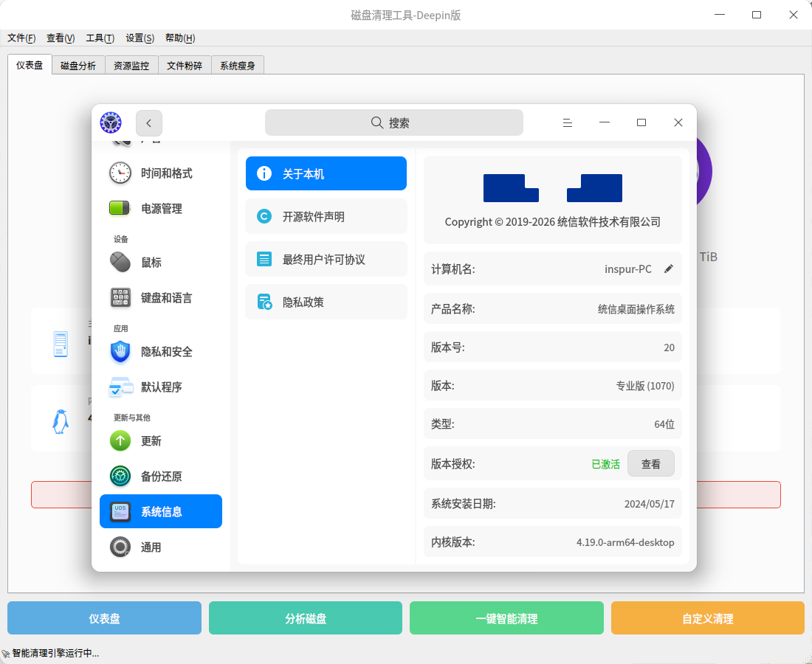
Task: Click the 分析磁盘 button
Action: pyautogui.click(x=306, y=618)
